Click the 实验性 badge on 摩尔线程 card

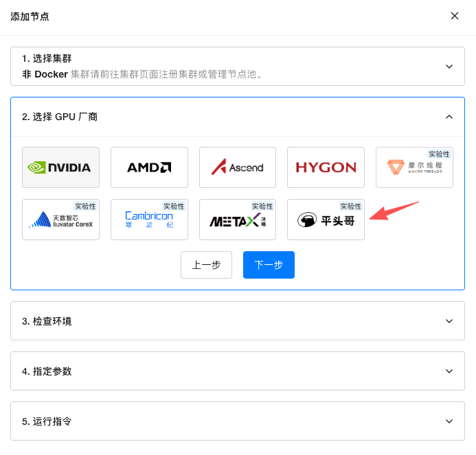[439, 154]
